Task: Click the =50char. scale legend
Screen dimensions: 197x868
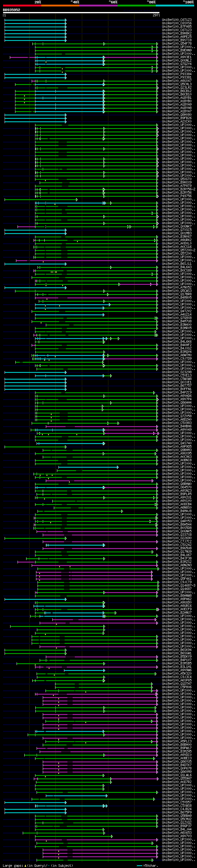Action: (x=147, y=866)
